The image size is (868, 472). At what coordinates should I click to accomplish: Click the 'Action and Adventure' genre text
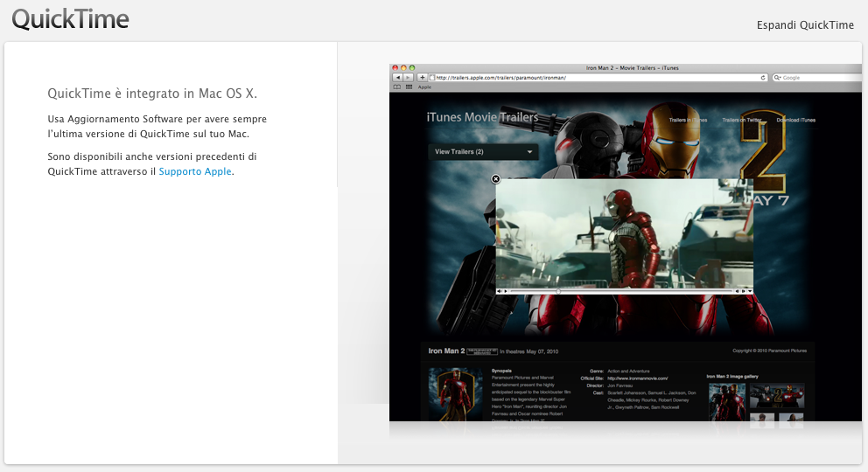pyautogui.click(x=628, y=371)
